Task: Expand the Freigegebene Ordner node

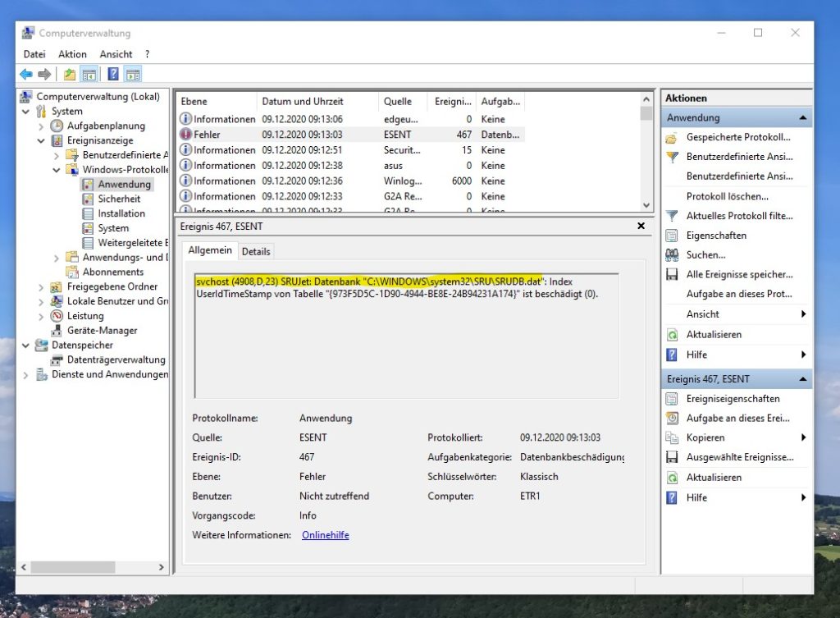Action: pos(41,286)
